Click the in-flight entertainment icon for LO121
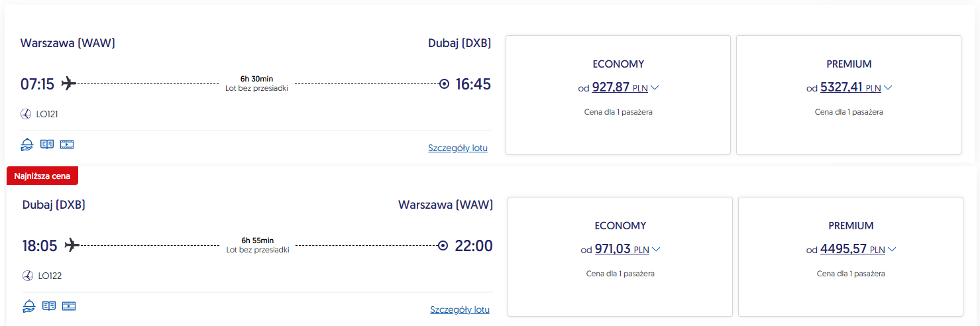 tap(67, 144)
